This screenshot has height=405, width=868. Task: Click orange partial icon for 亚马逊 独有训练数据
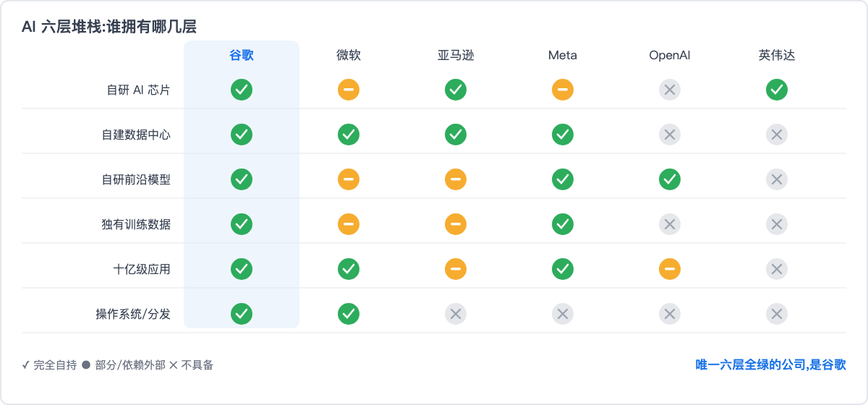click(x=456, y=224)
